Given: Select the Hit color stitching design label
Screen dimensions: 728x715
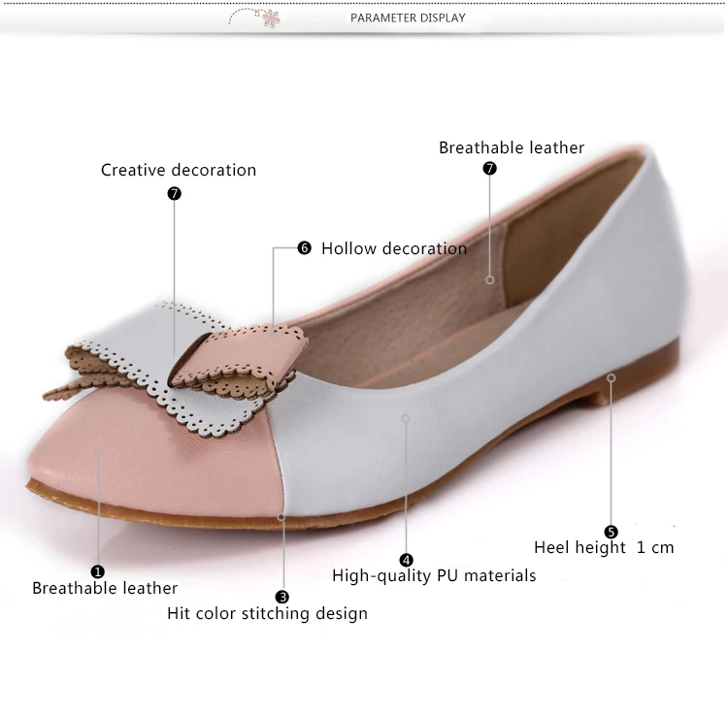Looking at the screenshot, I should pos(267,613).
